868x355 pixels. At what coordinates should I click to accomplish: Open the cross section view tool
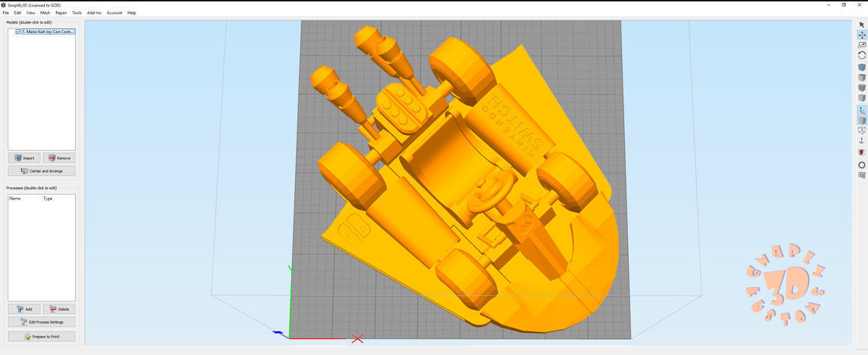tap(862, 152)
